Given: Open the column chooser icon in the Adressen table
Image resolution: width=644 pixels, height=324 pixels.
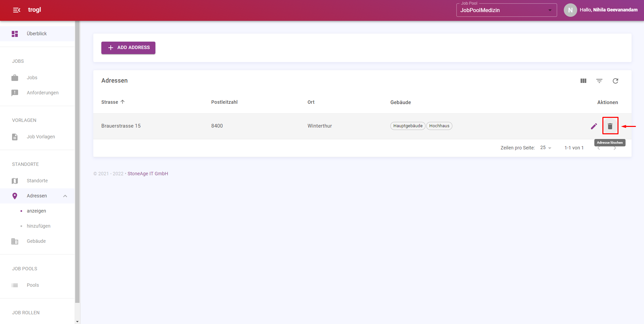Looking at the screenshot, I should click(x=583, y=81).
